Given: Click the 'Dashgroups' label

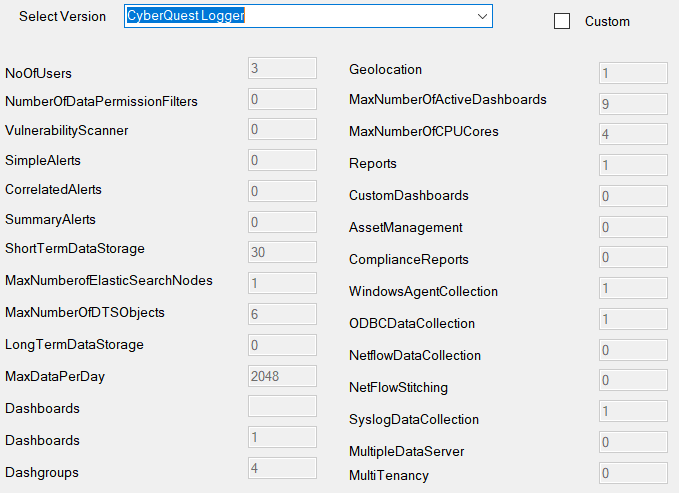Looking at the screenshot, I should click(42, 472).
